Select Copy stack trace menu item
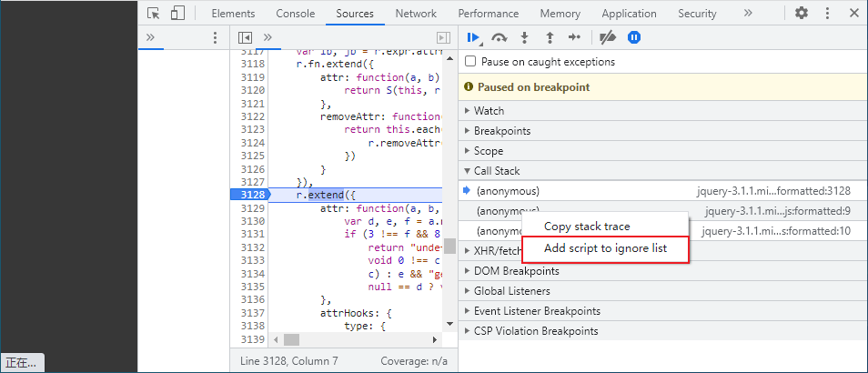Viewport: 868px width, 373px height. click(586, 227)
